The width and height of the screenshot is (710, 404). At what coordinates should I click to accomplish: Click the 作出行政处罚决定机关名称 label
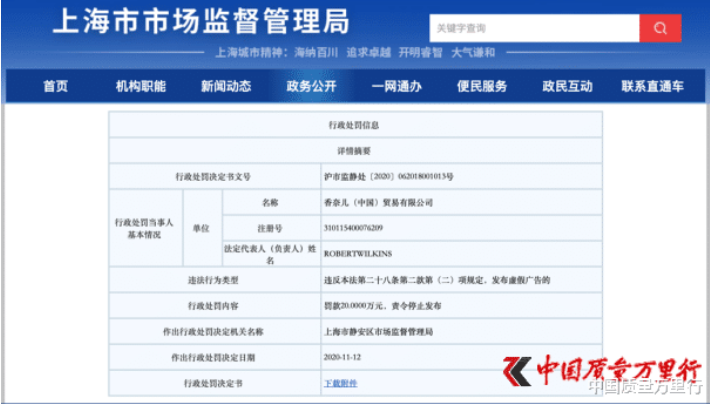[213, 332]
